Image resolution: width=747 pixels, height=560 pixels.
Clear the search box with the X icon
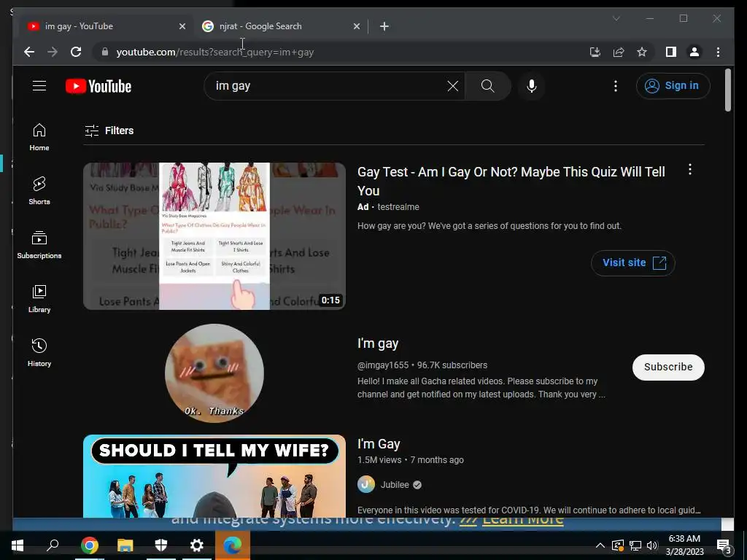pos(452,86)
